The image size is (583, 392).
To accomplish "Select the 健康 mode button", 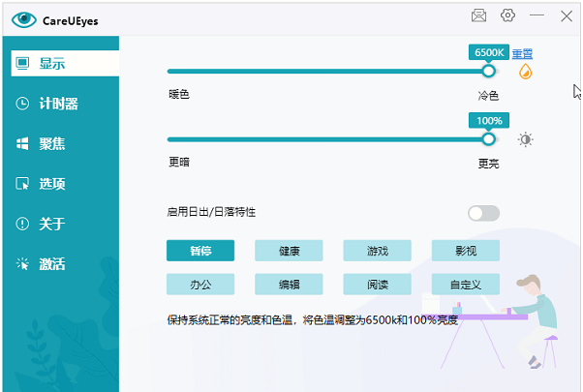I will (289, 251).
